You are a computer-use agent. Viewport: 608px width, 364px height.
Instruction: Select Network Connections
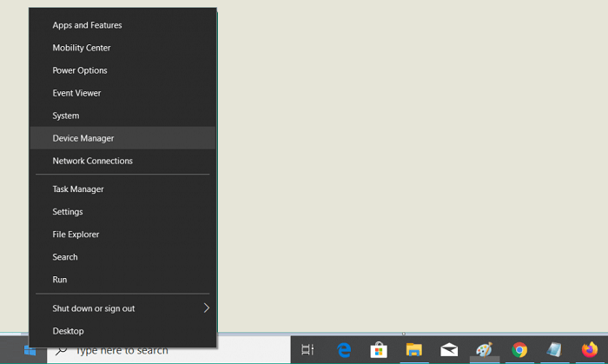122,161
